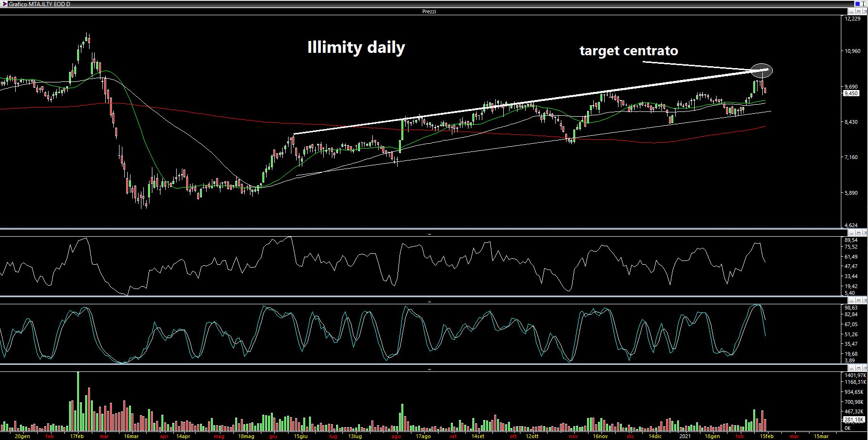Image resolution: width=868 pixels, height=440 pixels.
Task: Click the 82,84 value on the stochastic scale
Action: [851, 314]
